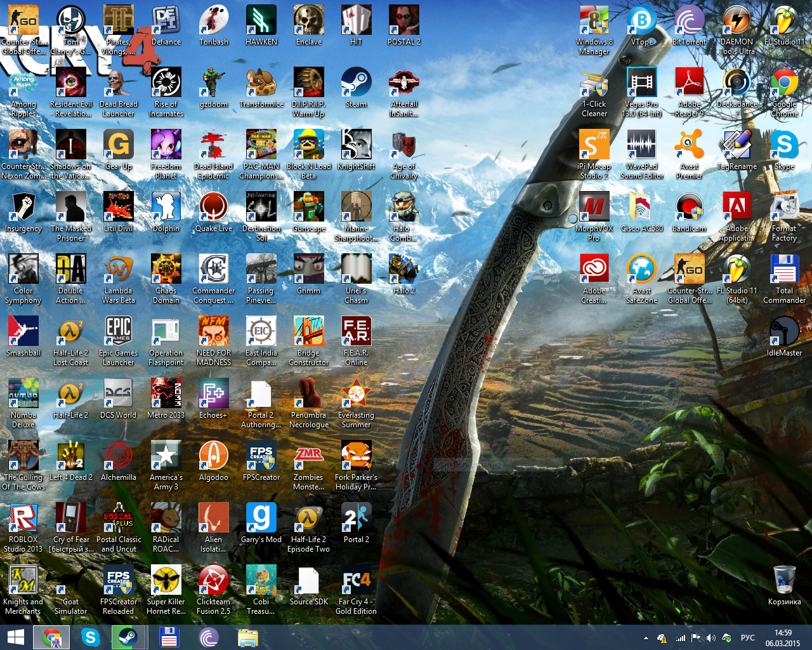The height and width of the screenshot is (650, 812).
Task: Select Adobe Creative Cloud icon
Action: [594, 279]
